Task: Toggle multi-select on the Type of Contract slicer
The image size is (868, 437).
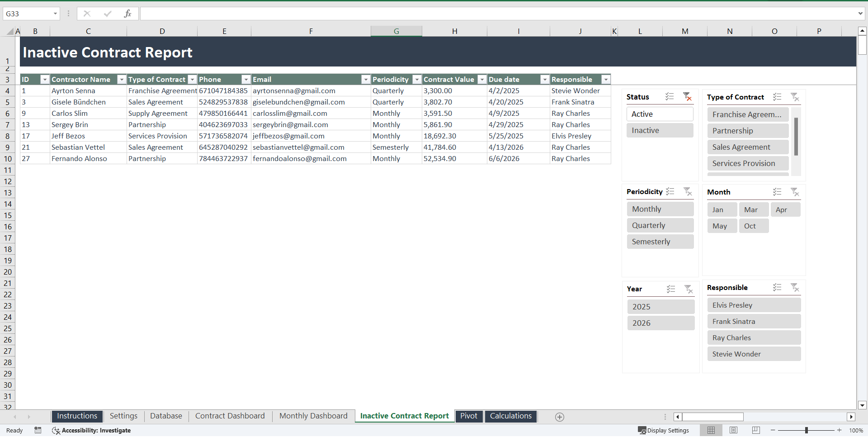Action: tap(777, 97)
